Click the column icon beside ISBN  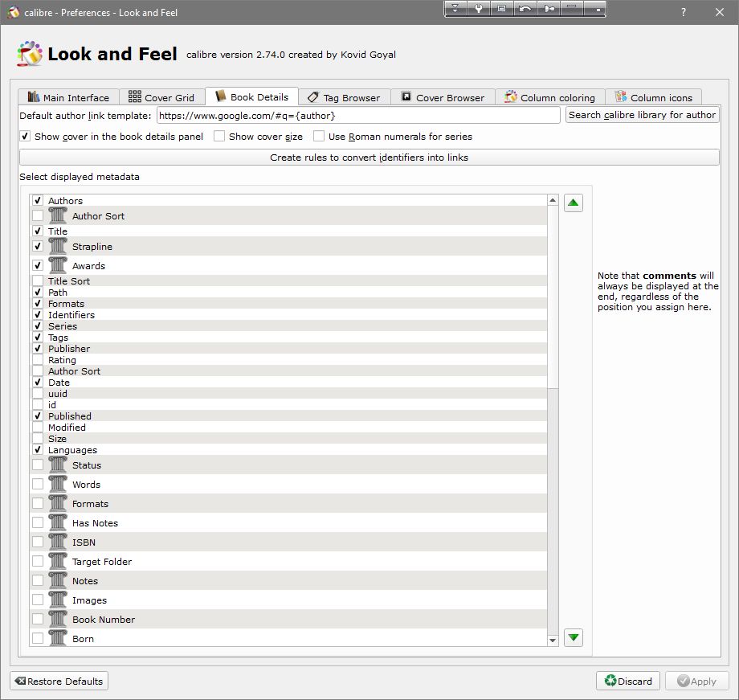click(58, 542)
